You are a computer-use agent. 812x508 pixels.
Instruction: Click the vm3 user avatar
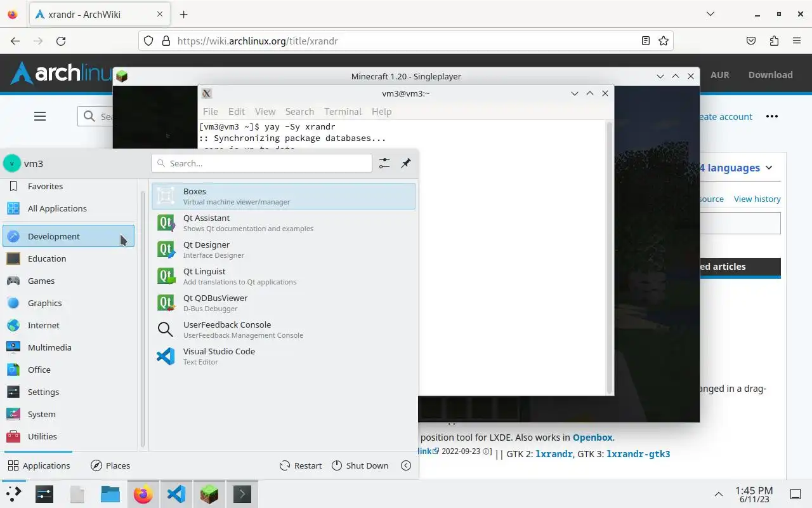coord(12,163)
